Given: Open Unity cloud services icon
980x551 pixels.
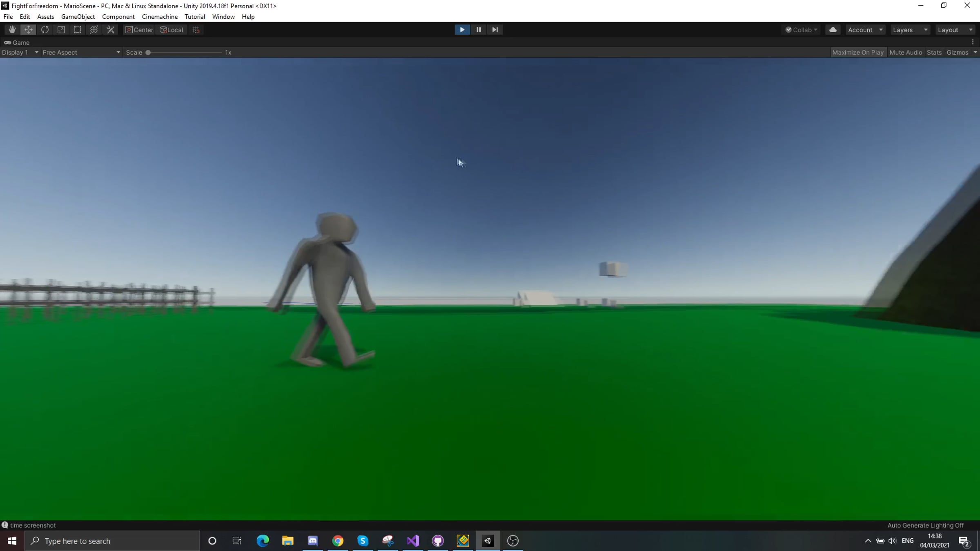Looking at the screenshot, I should tap(833, 30).
